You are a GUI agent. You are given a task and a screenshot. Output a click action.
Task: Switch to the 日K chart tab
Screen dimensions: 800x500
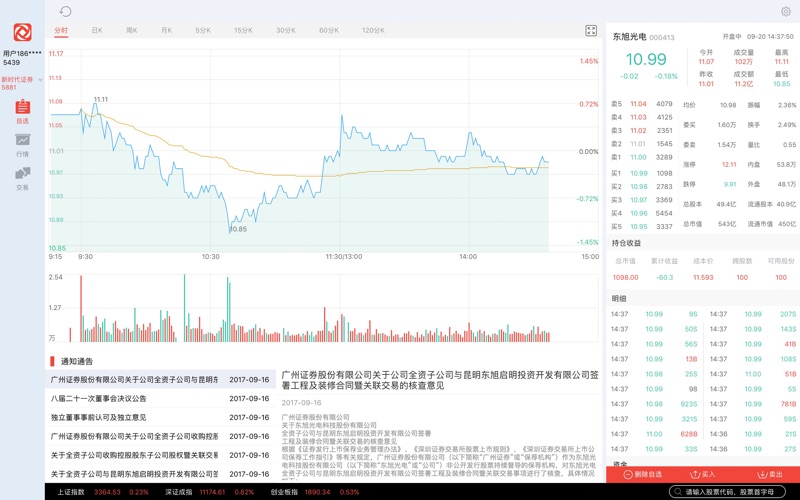point(97,31)
